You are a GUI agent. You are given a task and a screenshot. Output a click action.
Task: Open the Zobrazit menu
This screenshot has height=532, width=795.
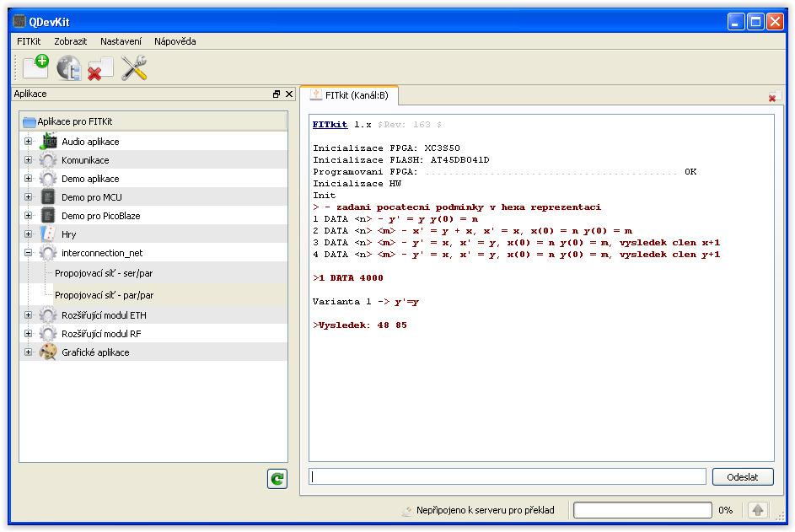click(x=71, y=41)
